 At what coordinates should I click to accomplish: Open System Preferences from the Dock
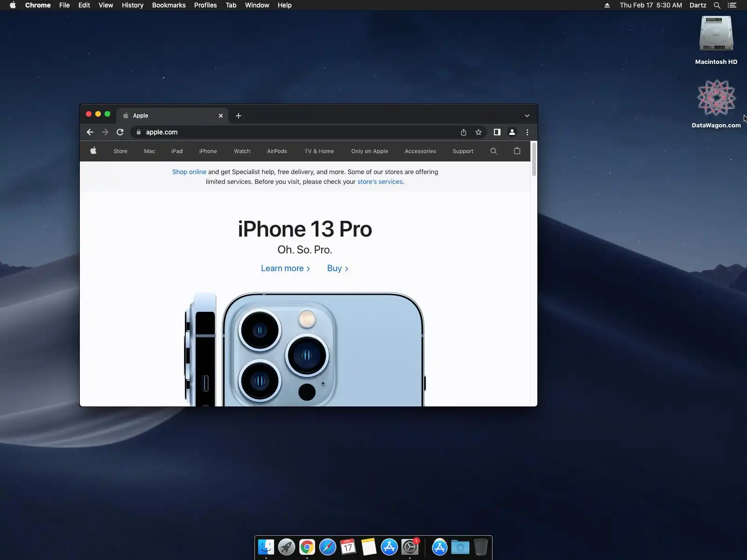410,547
